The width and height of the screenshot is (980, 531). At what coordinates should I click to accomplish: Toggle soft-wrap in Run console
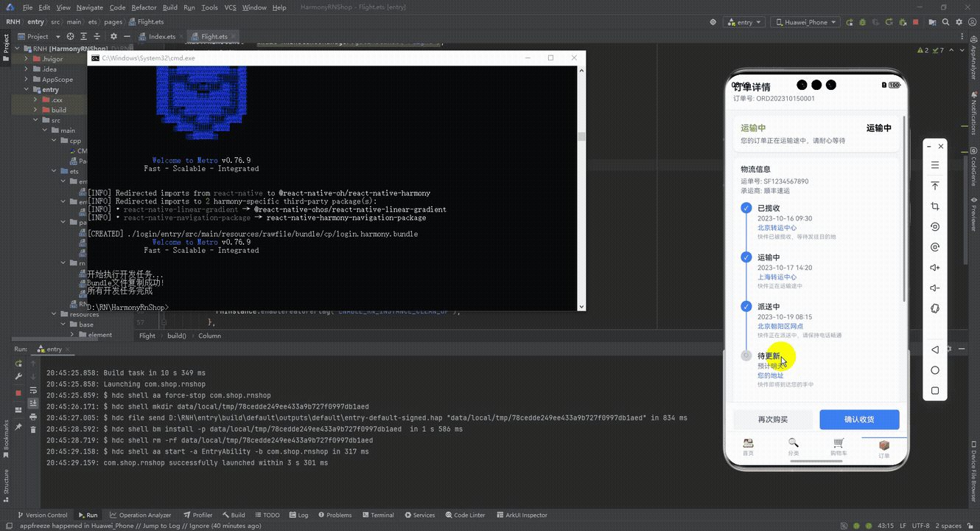point(33,390)
